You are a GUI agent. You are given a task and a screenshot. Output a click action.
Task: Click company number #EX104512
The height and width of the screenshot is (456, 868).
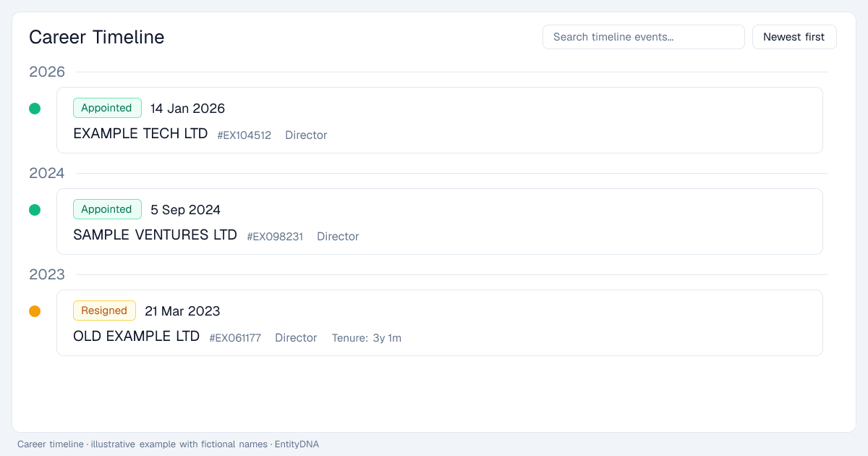(244, 135)
